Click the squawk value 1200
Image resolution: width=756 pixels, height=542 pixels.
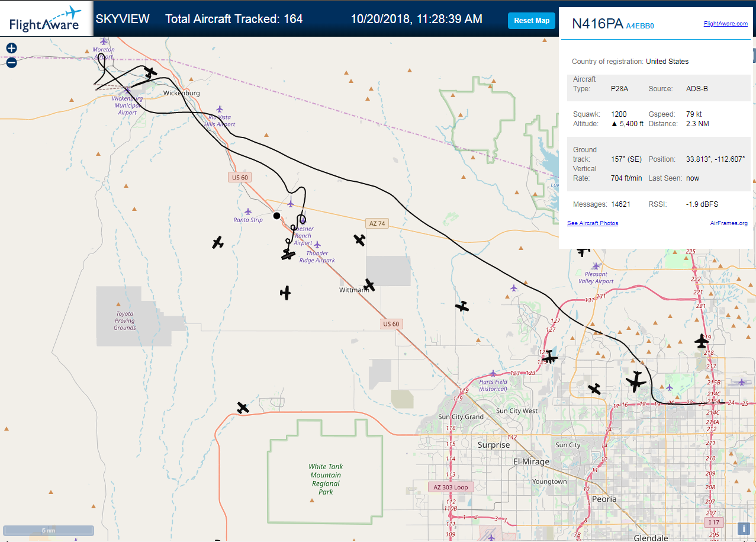click(x=619, y=114)
